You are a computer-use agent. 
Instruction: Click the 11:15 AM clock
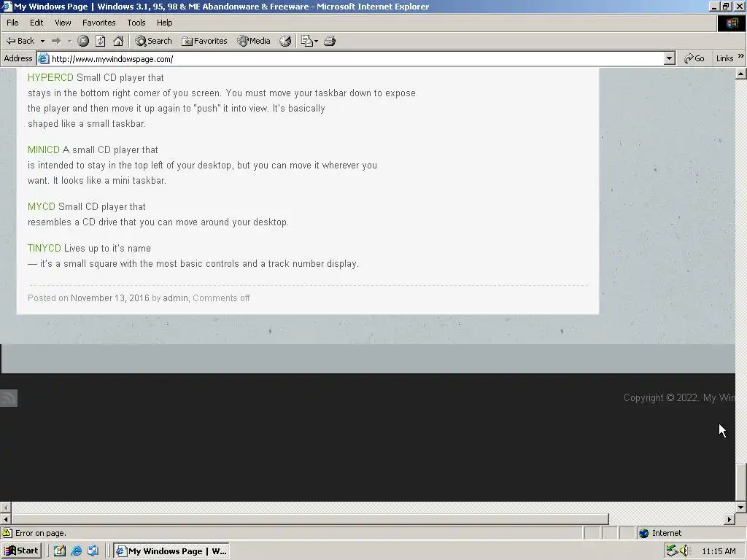(x=719, y=551)
